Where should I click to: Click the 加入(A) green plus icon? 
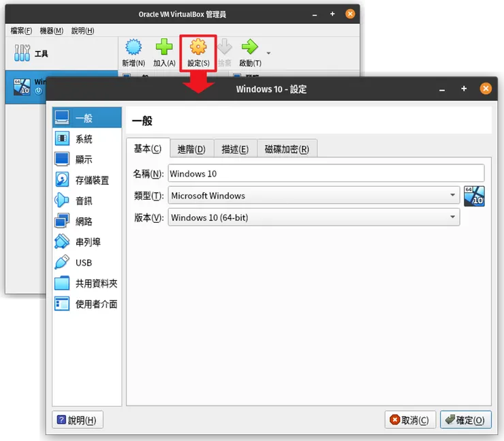[164, 47]
